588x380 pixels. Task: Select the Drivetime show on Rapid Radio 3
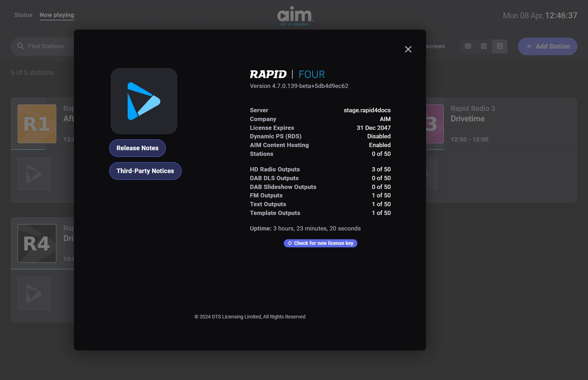(468, 119)
